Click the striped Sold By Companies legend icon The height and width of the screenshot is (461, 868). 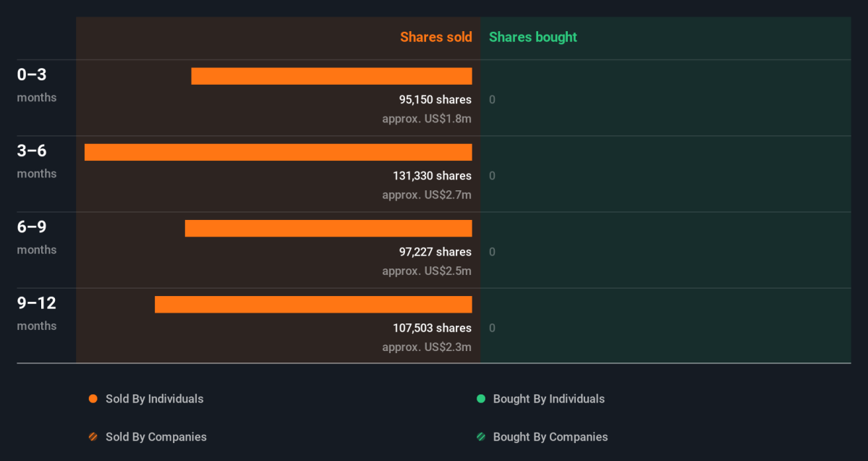[93, 437]
